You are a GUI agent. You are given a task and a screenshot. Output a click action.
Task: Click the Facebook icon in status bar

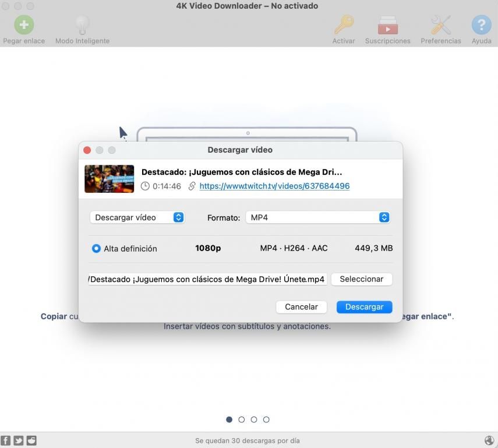pyautogui.click(x=6, y=440)
